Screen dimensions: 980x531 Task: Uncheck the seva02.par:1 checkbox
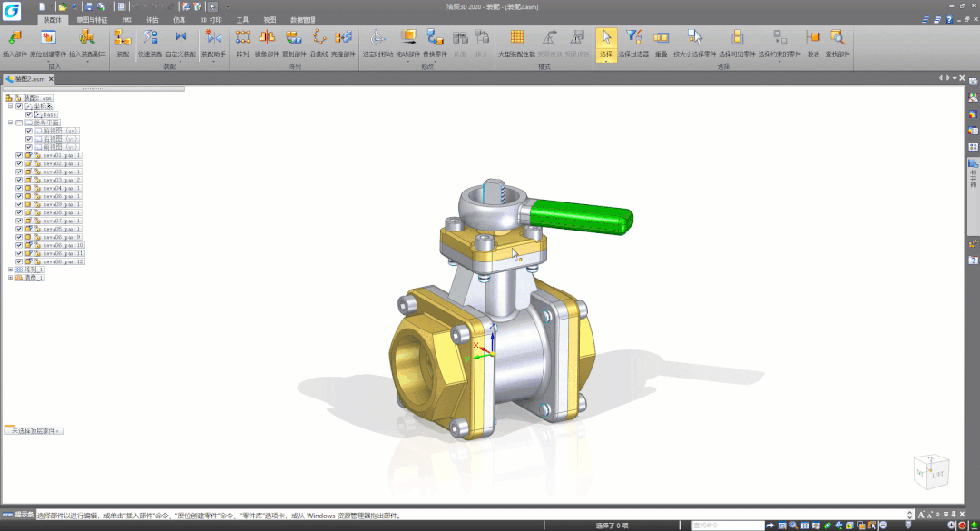[19, 163]
